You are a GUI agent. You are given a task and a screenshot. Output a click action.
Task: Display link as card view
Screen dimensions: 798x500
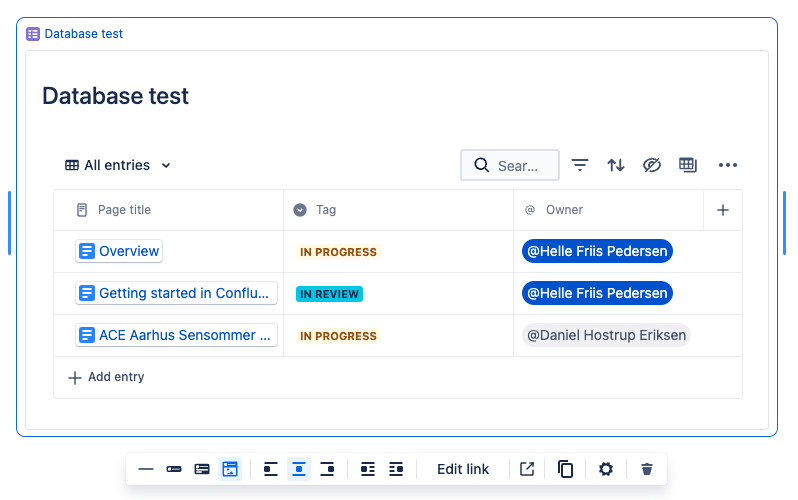202,469
